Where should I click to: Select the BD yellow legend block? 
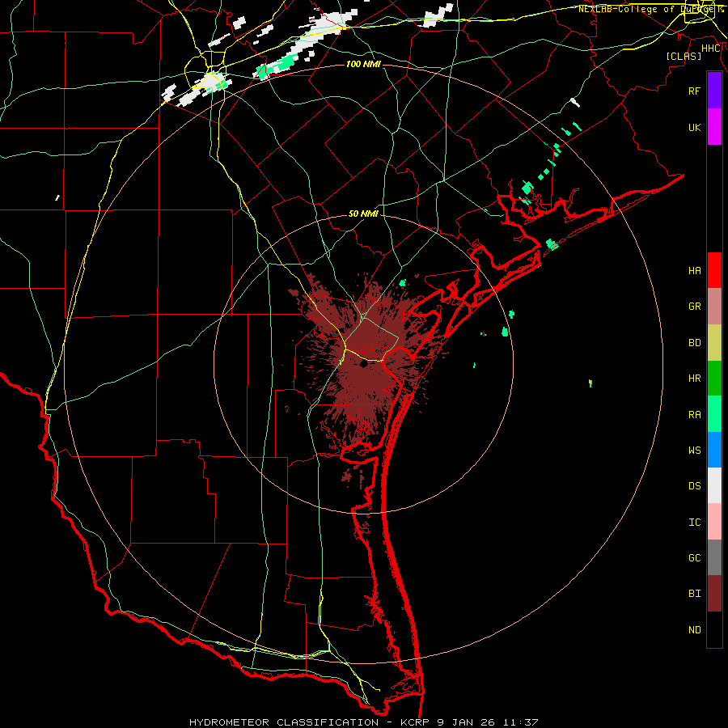(714, 343)
